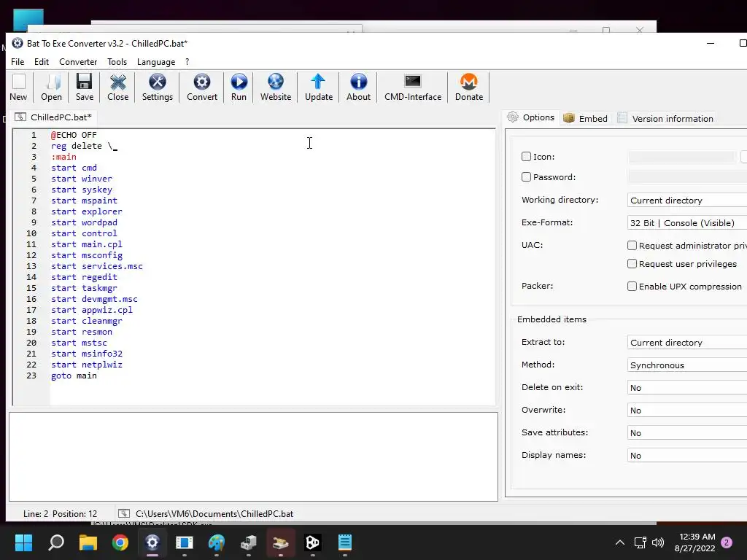Screen dimensions: 747x560
Task: Switch to Version information tab
Action: tap(665, 118)
